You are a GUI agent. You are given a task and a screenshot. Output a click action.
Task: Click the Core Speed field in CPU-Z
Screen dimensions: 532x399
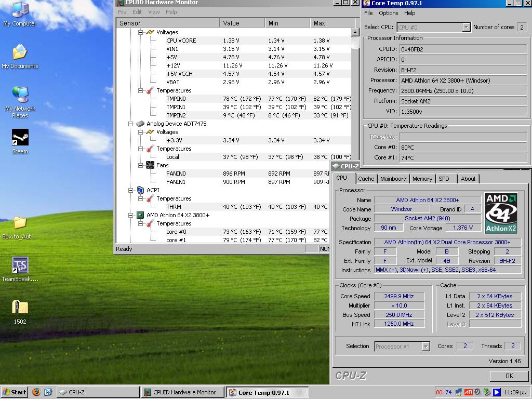[399, 296]
